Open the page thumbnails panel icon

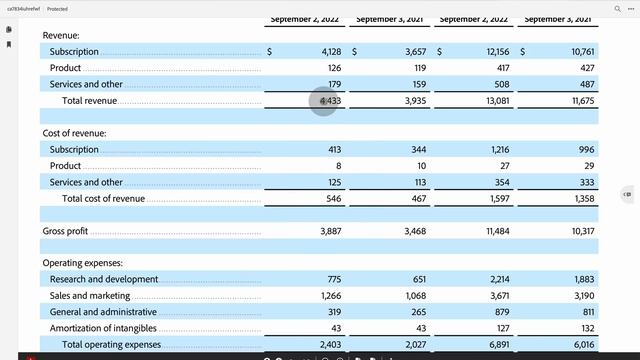tap(9, 29)
